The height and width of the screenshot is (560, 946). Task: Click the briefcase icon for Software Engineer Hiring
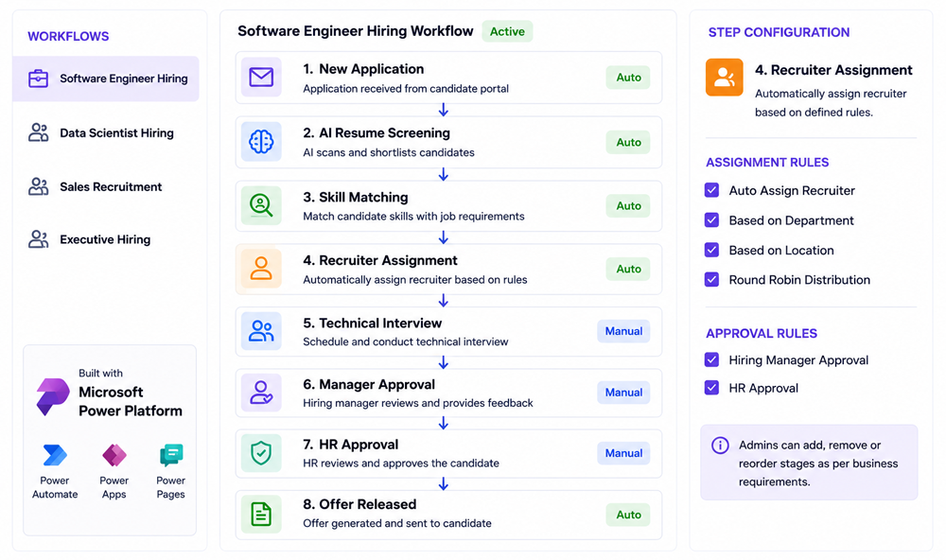click(x=38, y=79)
